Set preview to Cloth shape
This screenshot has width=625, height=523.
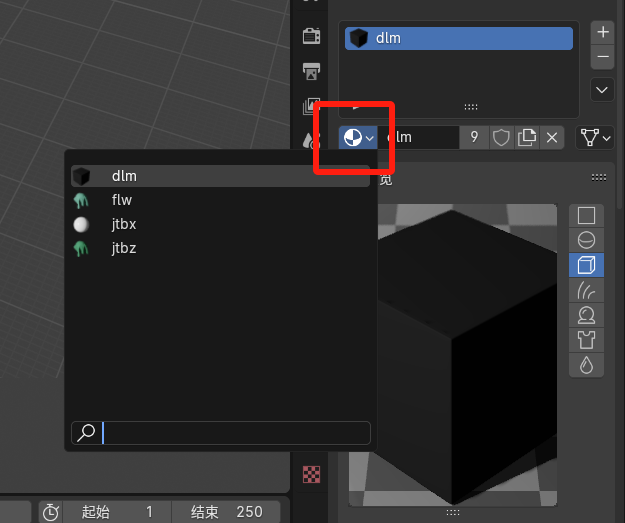point(586,340)
